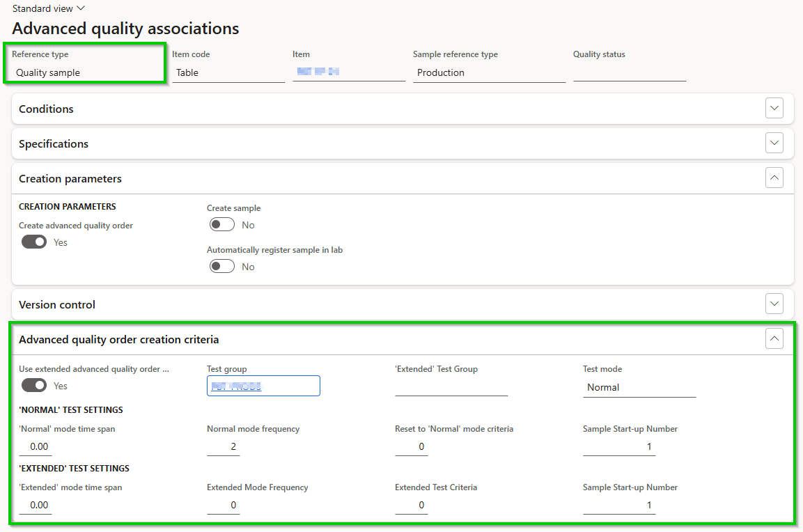Select the Sample reference type field
Image resolution: width=803 pixels, height=532 pixels.
coord(489,72)
